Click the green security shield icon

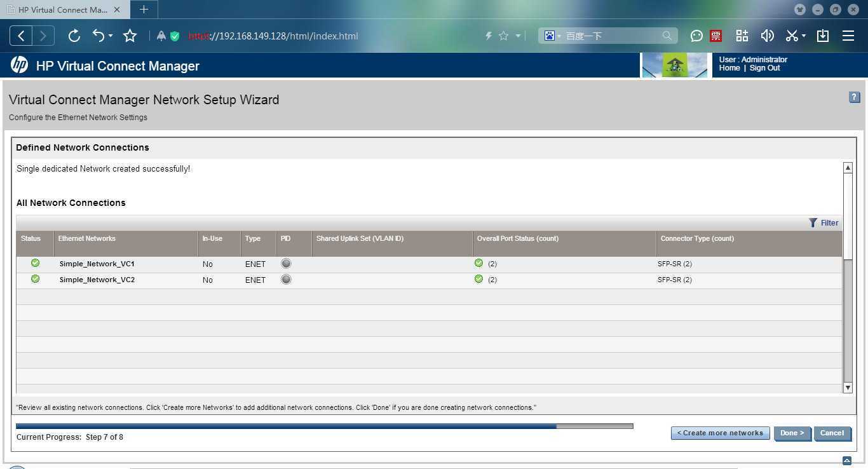point(175,36)
